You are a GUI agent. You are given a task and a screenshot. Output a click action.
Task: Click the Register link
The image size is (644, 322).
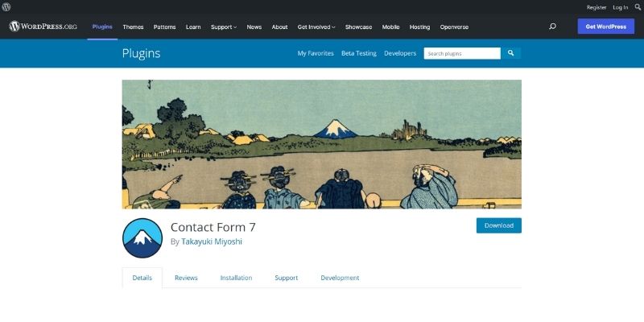point(597,7)
